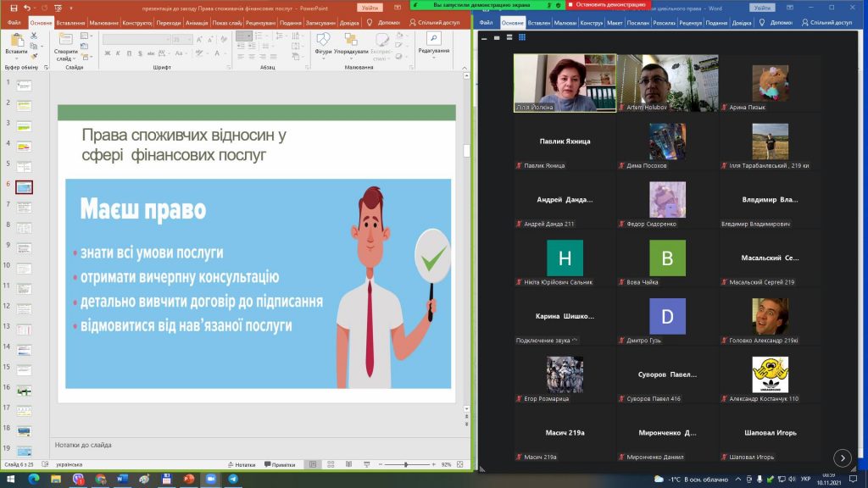The image size is (868, 488).
Task: Toggle text shadow (S) formatting
Action: [140, 53]
